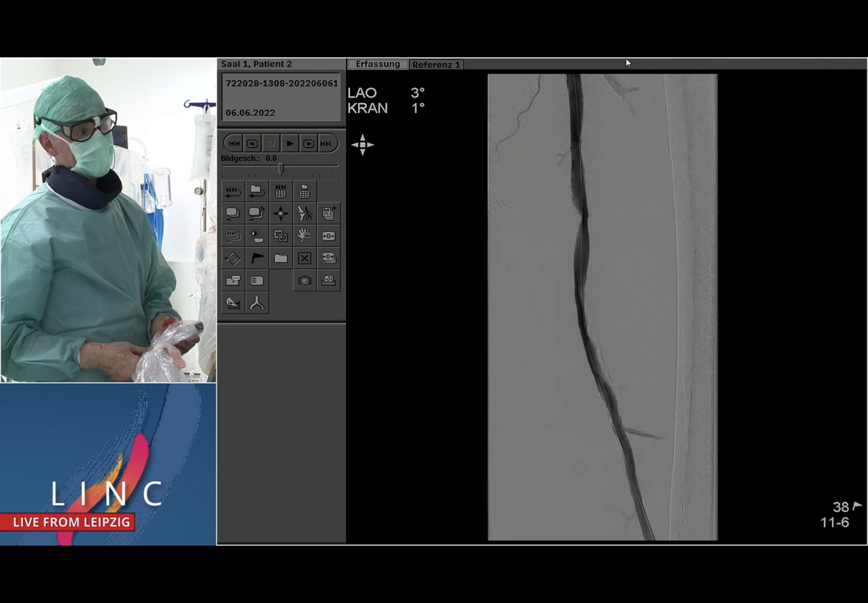The image size is (868, 603).
Task: Select the Erfassung tab
Action: (377, 64)
